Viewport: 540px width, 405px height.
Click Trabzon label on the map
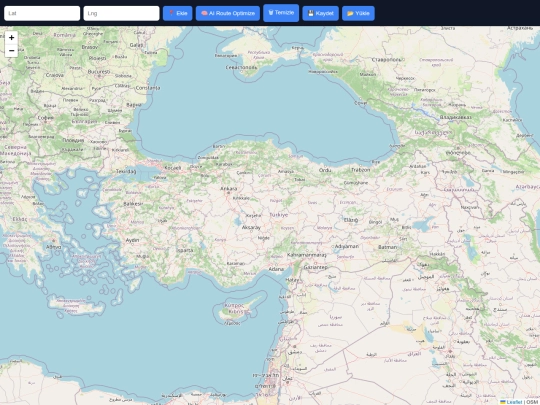pos(361,170)
